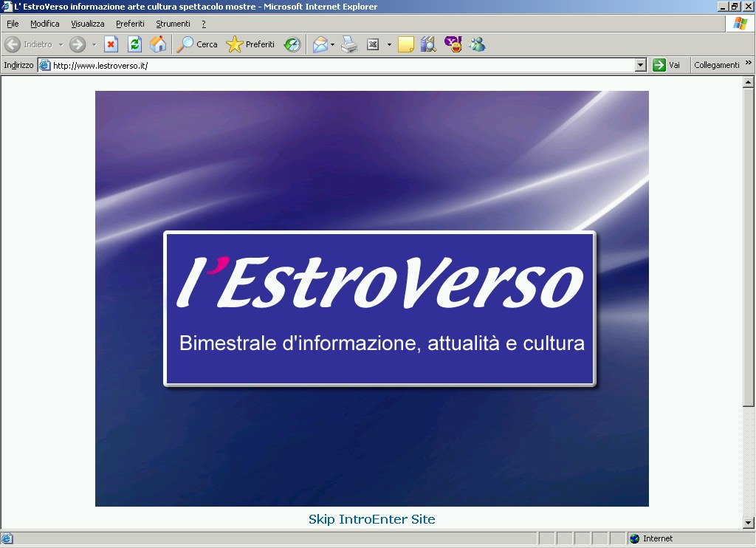The width and height of the screenshot is (756, 548).
Task: Open the Strumenti menu
Action: (173, 24)
